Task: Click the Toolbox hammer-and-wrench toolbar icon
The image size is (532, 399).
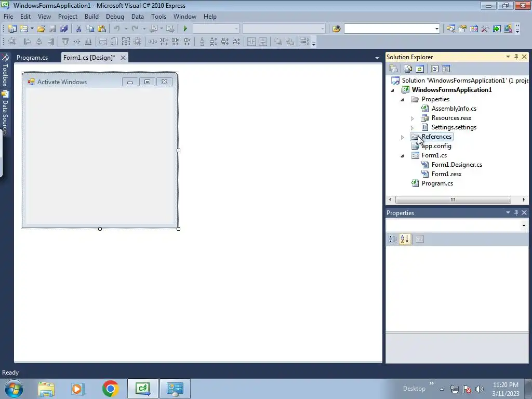Action: [485, 29]
